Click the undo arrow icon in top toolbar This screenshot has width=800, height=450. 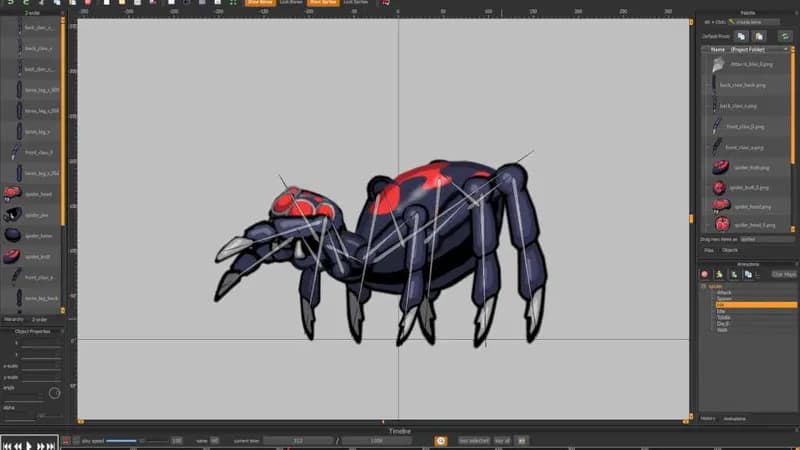(x=10, y=2)
